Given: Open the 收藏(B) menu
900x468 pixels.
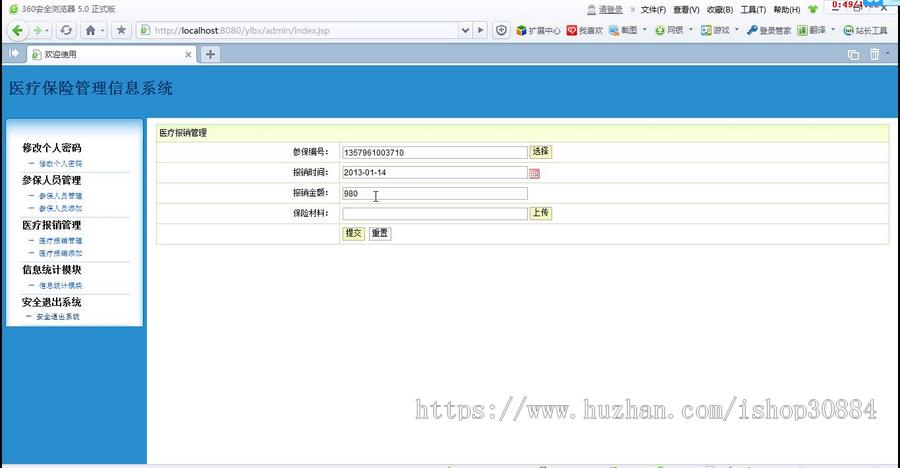Looking at the screenshot, I should pos(720,10).
